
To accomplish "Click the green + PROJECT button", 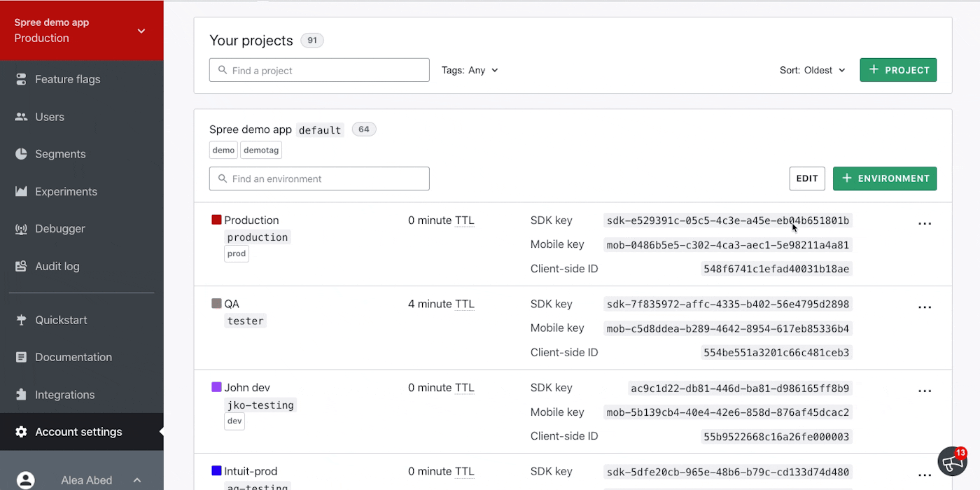I will [898, 70].
